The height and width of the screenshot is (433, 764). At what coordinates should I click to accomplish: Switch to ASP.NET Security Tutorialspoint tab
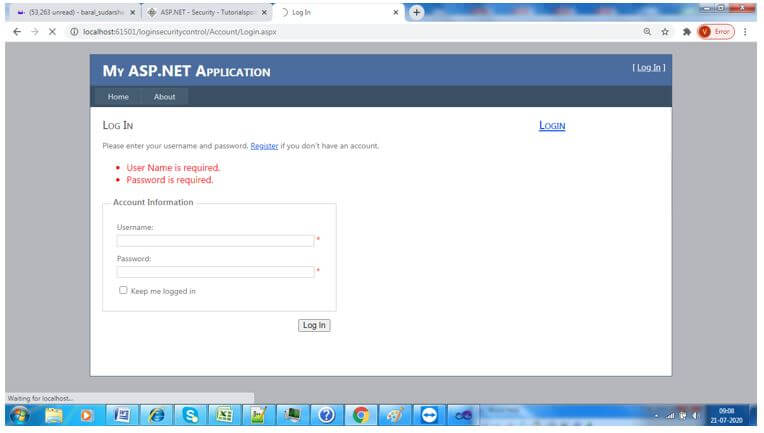coord(207,12)
